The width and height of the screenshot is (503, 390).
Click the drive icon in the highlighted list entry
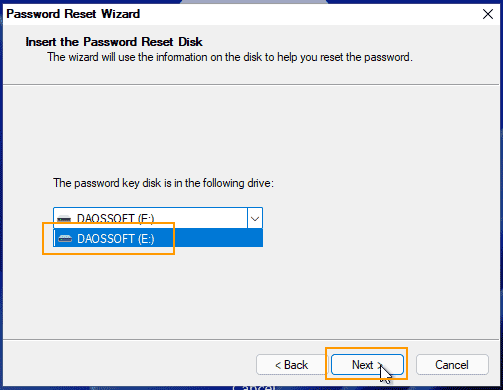(x=65, y=239)
